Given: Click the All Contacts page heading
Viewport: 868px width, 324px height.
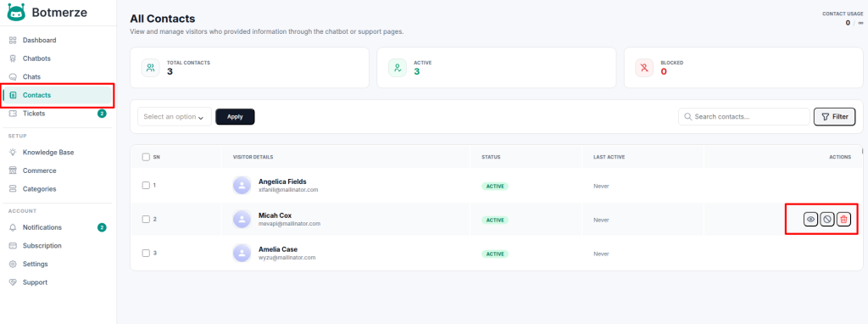Looking at the screenshot, I should coord(163,19).
